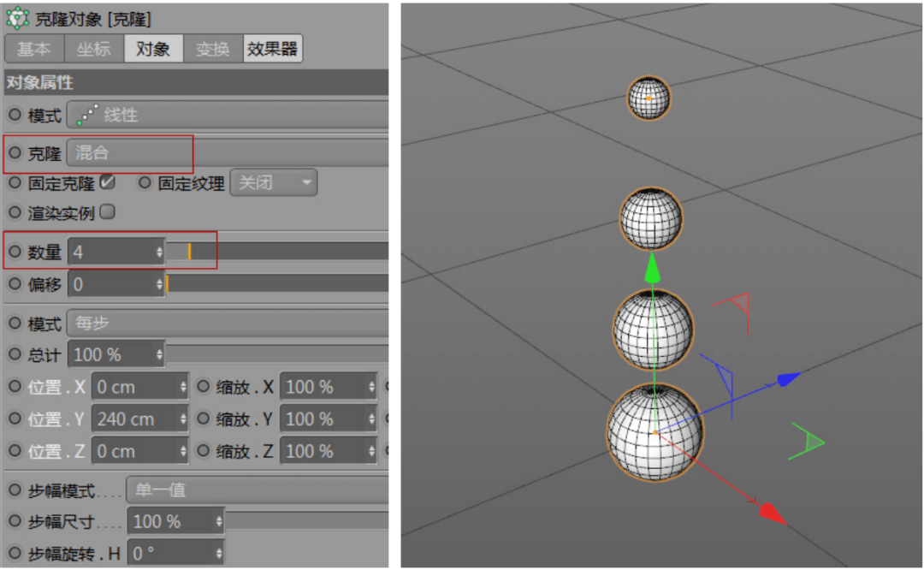
Task: Toggle the 模式 线性 keyframe circle
Action: [15, 115]
